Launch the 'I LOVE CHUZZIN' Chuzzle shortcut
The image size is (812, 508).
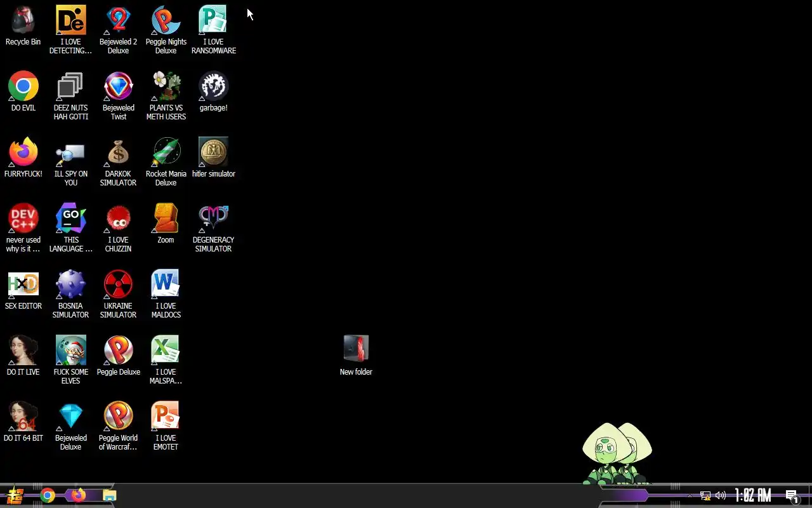[x=118, y=218]
